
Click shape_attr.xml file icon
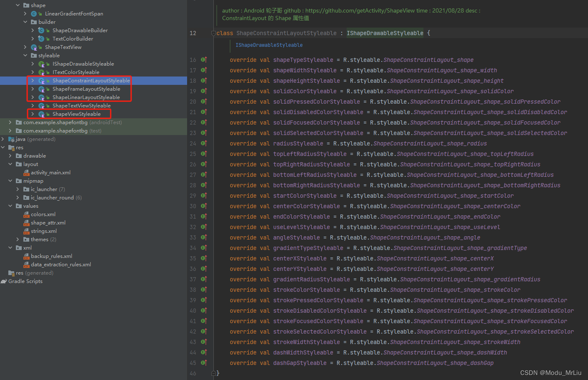point(26,223)
